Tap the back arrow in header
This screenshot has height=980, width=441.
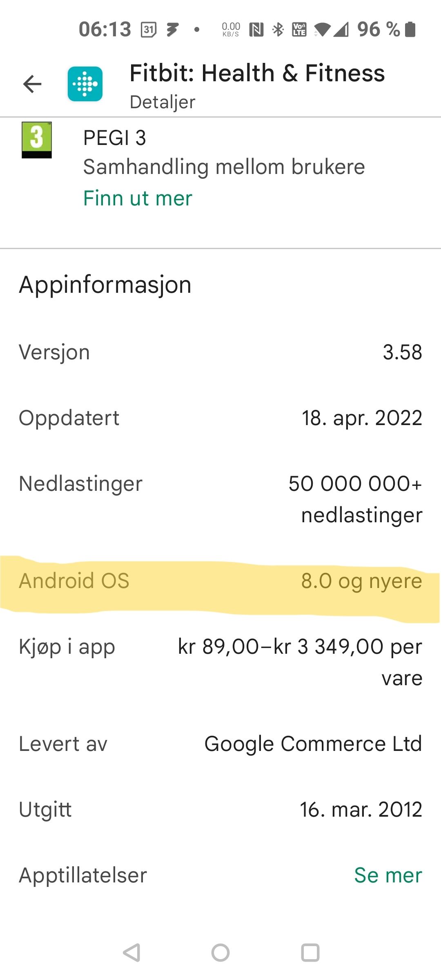pos(32,85)
